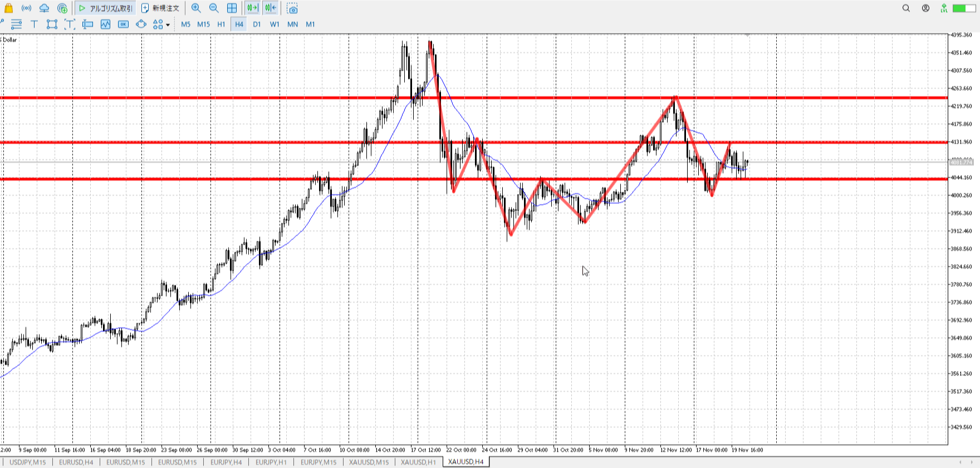Screen dimensions: 980x468
Task: Toggle the chart shift button
Action: [x=271, y=8]
